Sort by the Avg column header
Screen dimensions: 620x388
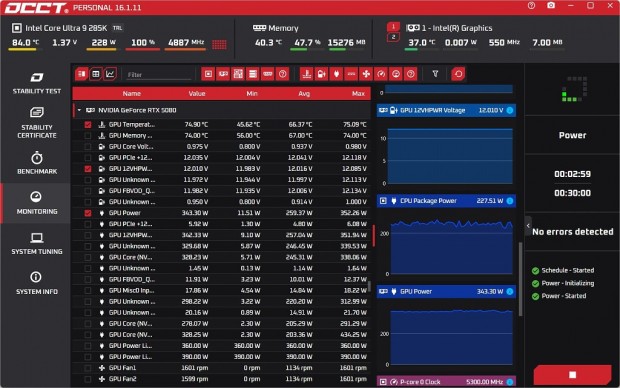(x=304, y=94)
